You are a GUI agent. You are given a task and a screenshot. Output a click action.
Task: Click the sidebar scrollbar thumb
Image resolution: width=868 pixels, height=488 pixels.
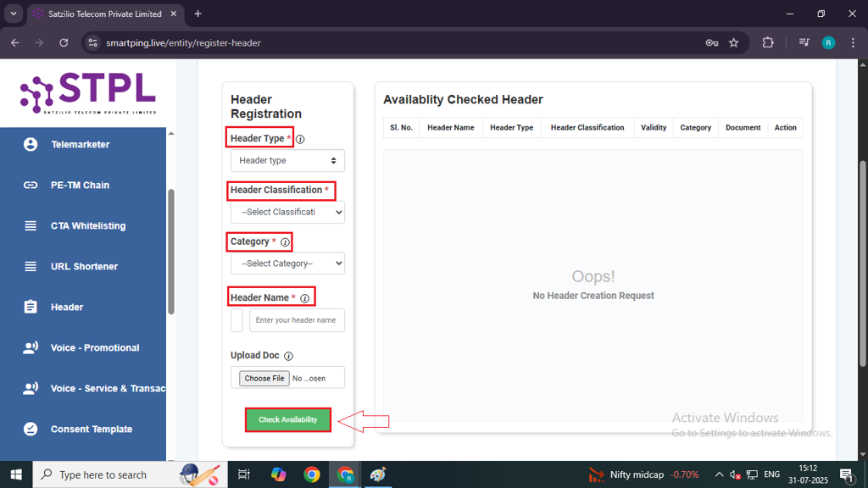[171, 252]
